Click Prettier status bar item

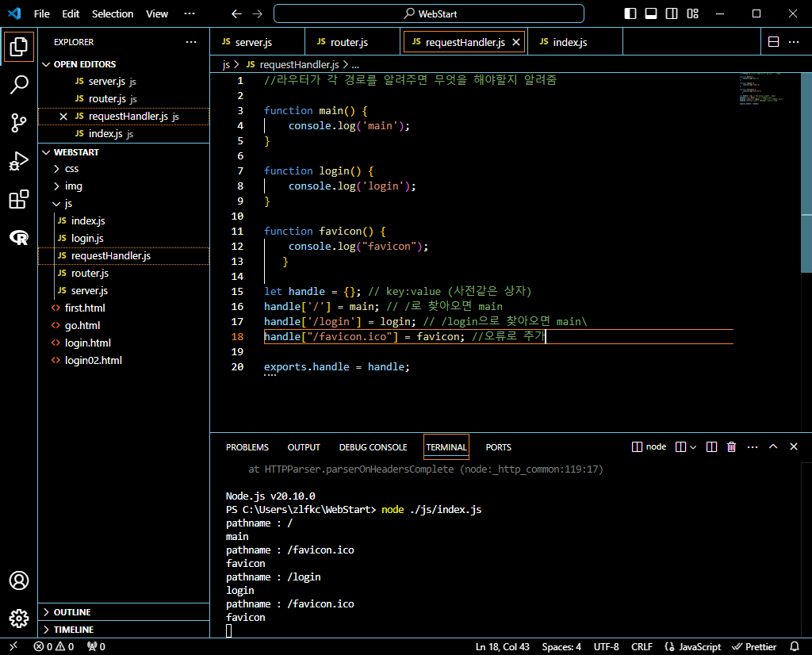click(x=754, y=646)
